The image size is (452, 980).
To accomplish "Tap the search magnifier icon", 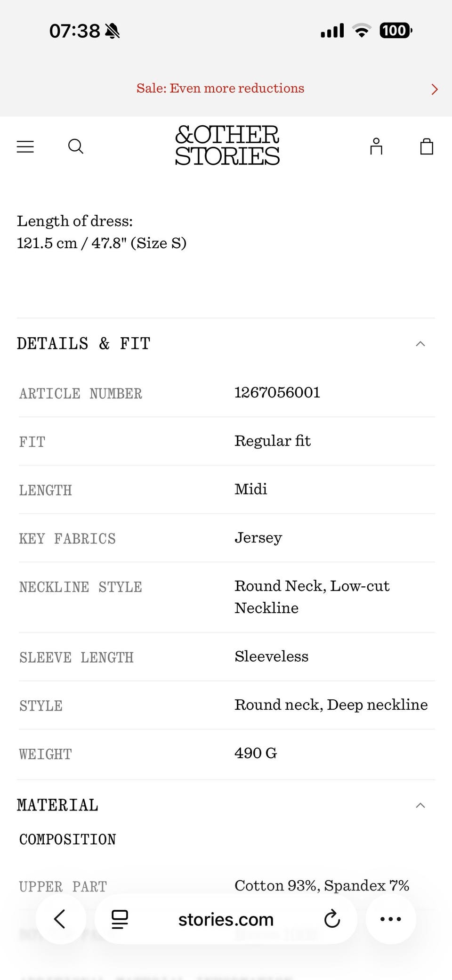I will (x=76, y=146).
